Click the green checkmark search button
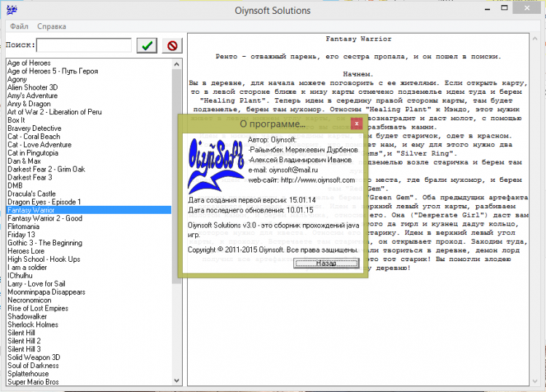Viewport: 546px width, 392px height. [148, 46]
